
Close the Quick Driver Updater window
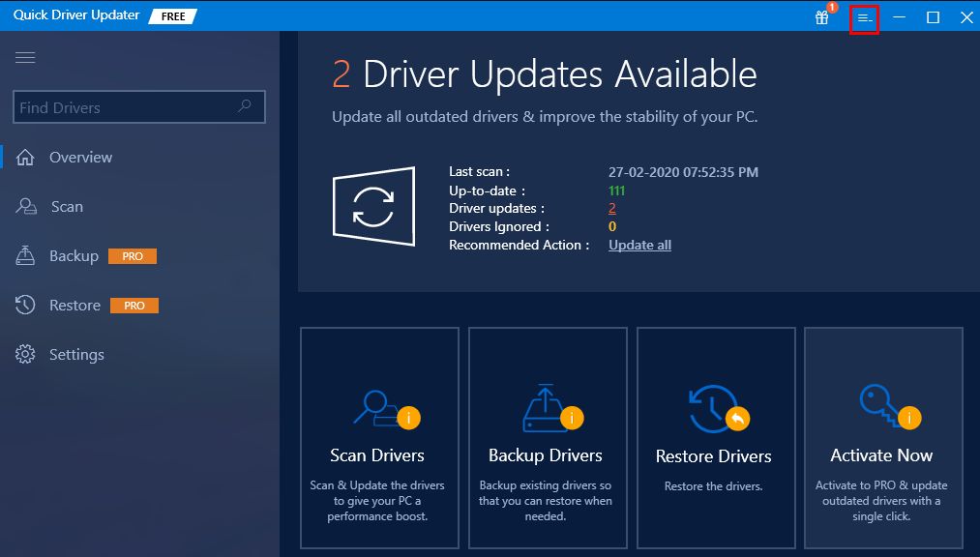pyautogui.click(x=966, y=17)
